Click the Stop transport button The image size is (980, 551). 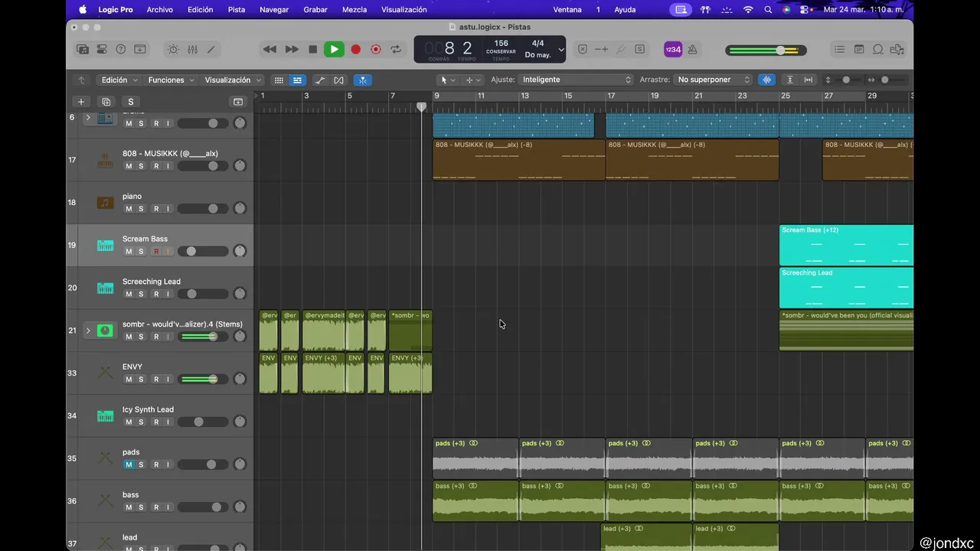[x=312, y=49]
